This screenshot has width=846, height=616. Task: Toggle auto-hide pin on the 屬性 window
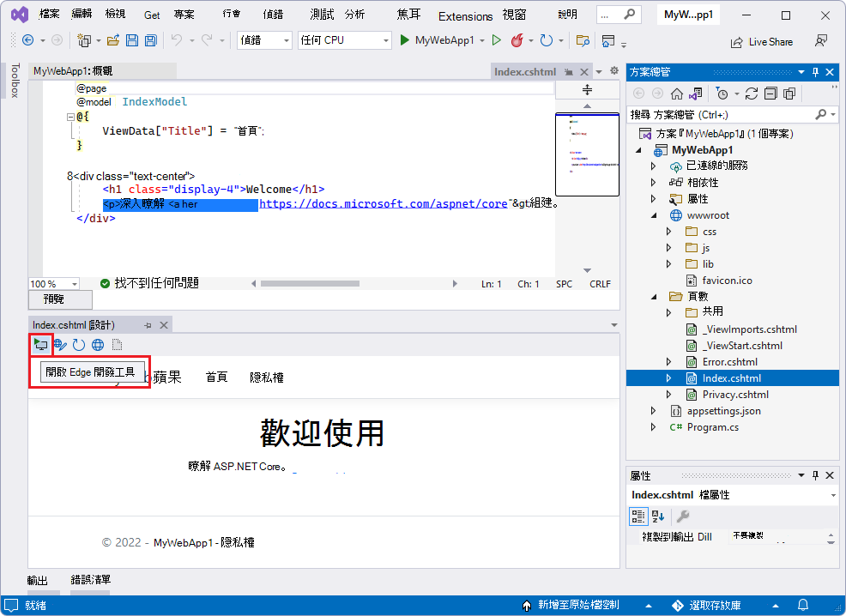(x=815, y=475)
